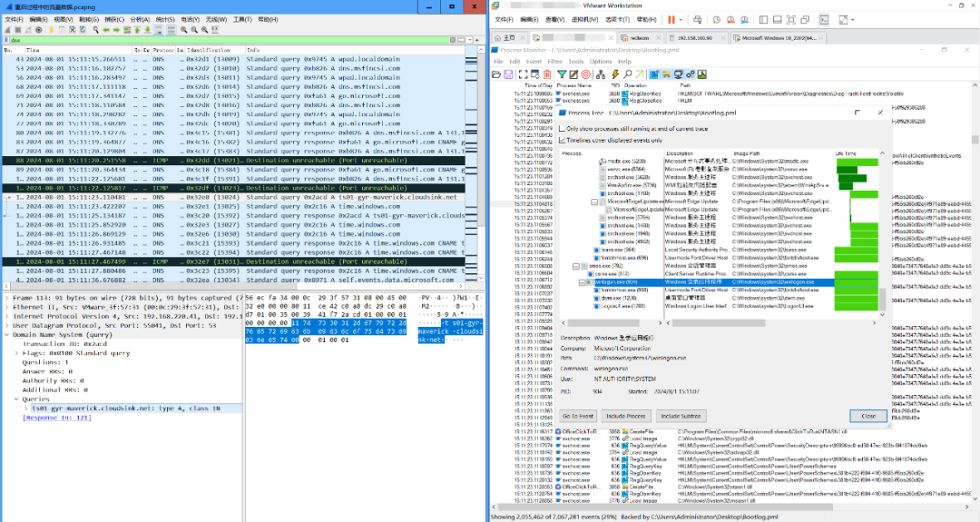The image size is (980, 522).
Task: Collapse Queries node in packet details
Action: coord(17,399)
